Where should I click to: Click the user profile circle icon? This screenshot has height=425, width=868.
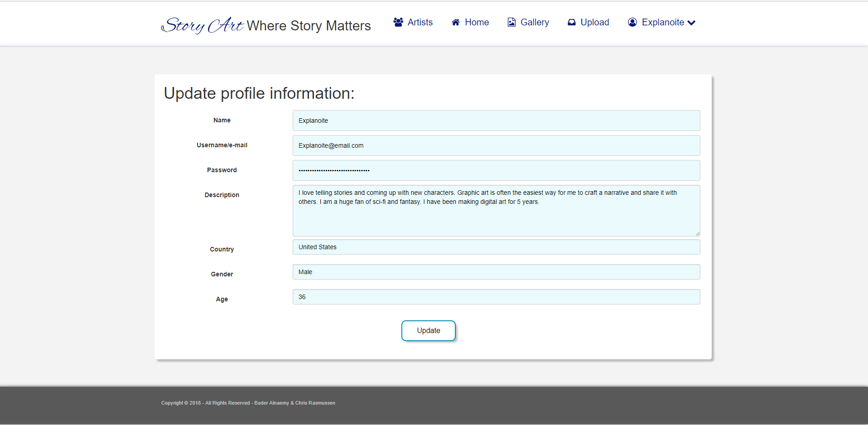pos(632,22)
